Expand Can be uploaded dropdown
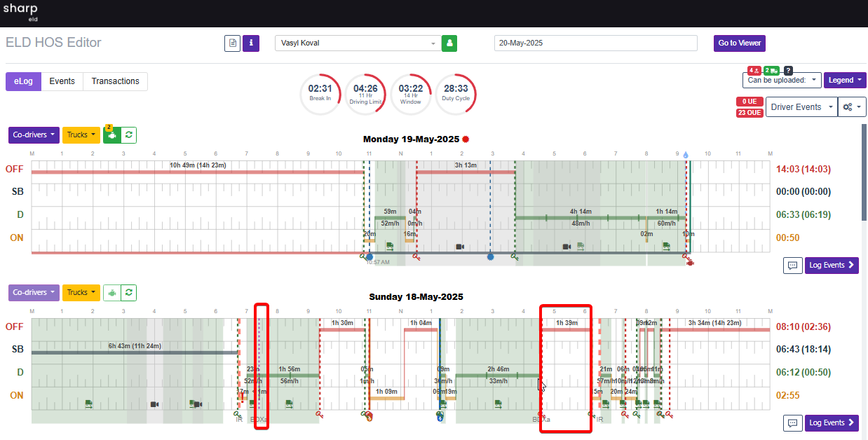The width and height of the screenshot is (868, 440). point(782,80)
